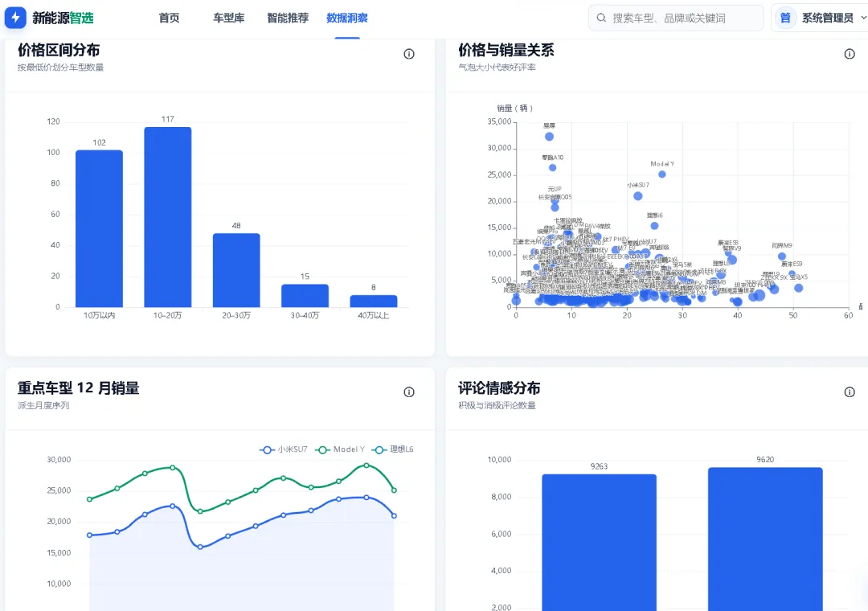
Task: Click the 评论情感分布 card title
Action: coord(499,388)
